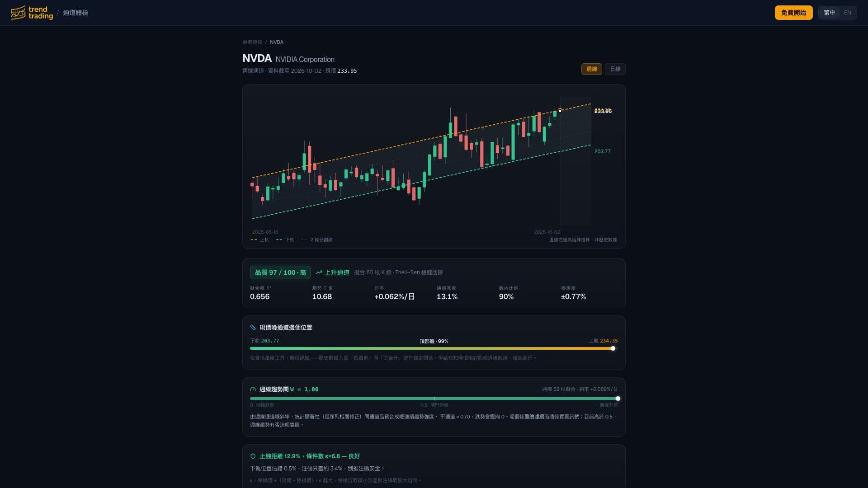Viewport: 868px width, 488px height.
Task: Click the NVIDIA Corporation company name
Action: click(305, 60)
